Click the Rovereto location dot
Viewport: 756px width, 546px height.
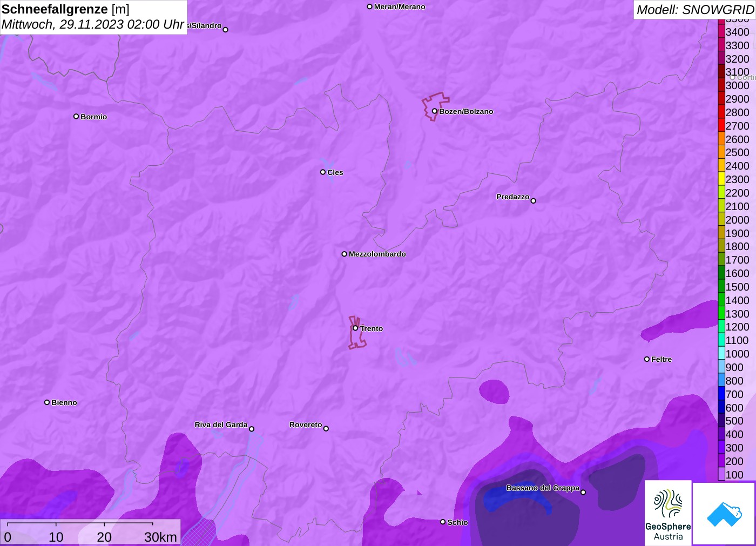pos(326,429)
